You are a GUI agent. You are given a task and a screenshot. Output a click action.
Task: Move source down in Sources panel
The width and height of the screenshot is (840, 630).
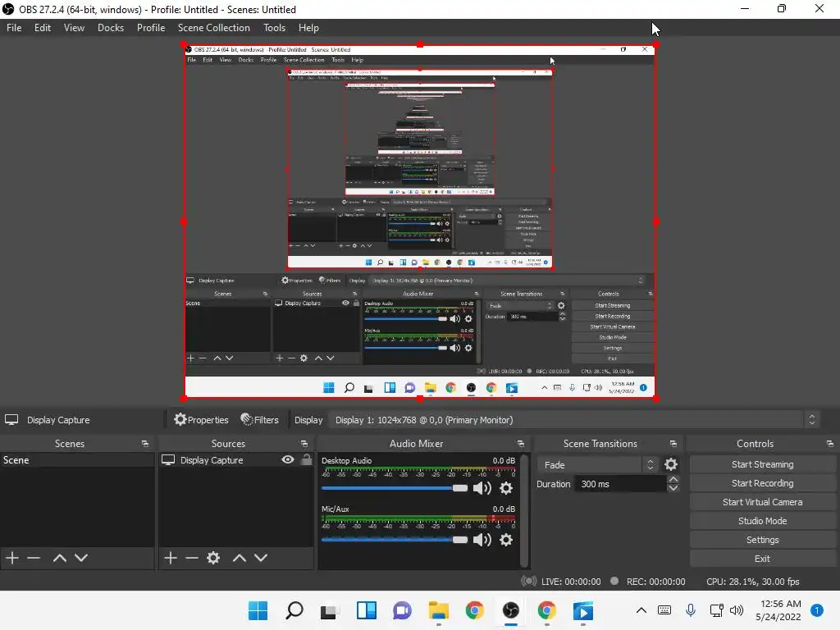pyautogui.click(x=261, y=558)
